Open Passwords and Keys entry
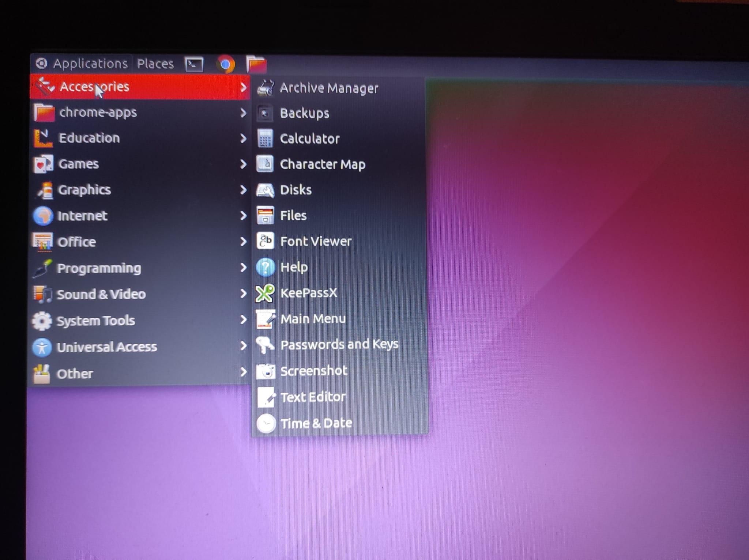 (339, 344)
